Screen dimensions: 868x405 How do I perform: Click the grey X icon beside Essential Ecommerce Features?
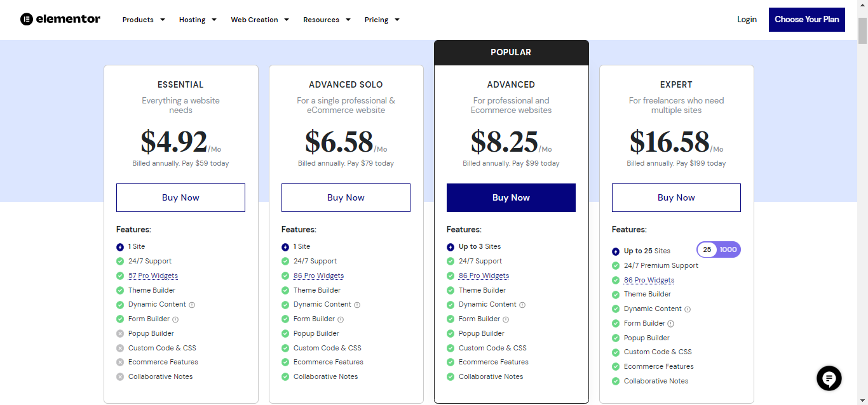click(x=120, y=362)
